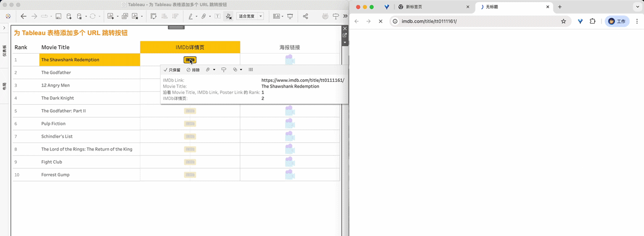Select the Forrest Gump row title
This screenshot has height=236, width=644.
point(55,175)
